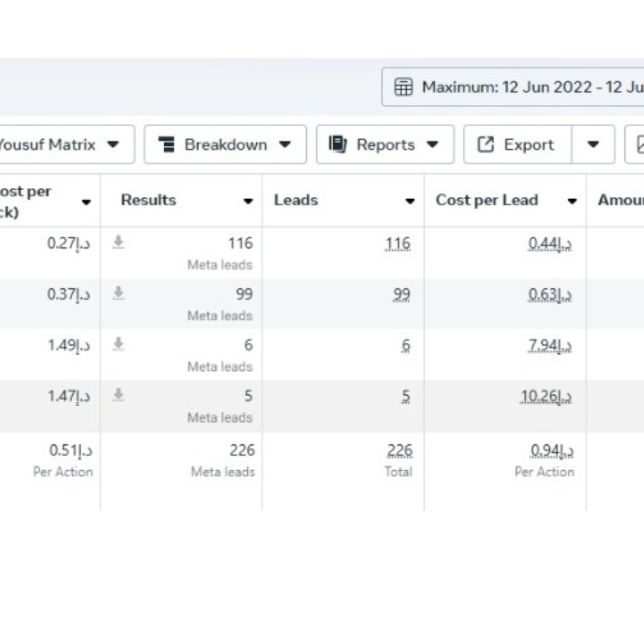Open the Results column header arrow
This screenshot has height=644, width=644.
coord(248,201)
